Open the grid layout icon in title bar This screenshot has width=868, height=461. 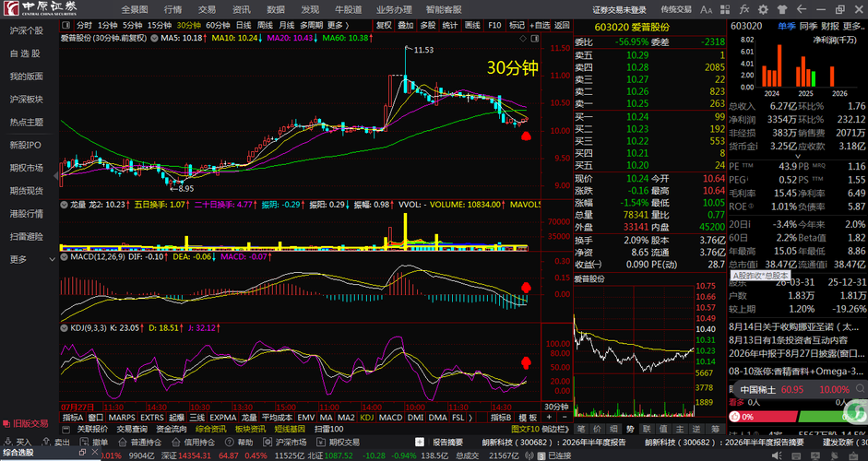coord(726,9)
